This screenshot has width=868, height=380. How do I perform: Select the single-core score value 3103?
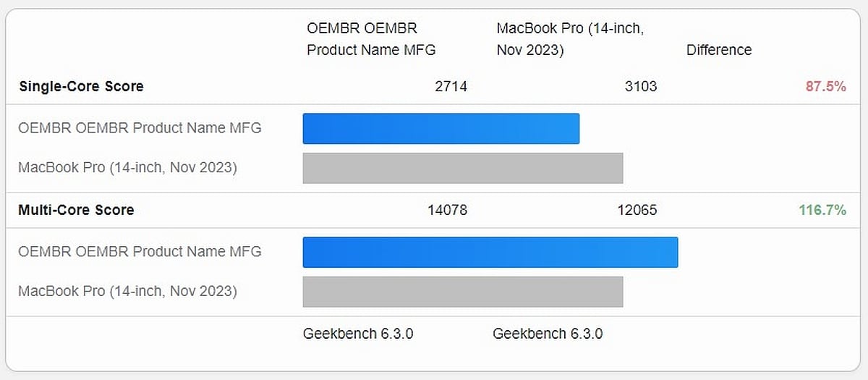[x=641, y=87]
